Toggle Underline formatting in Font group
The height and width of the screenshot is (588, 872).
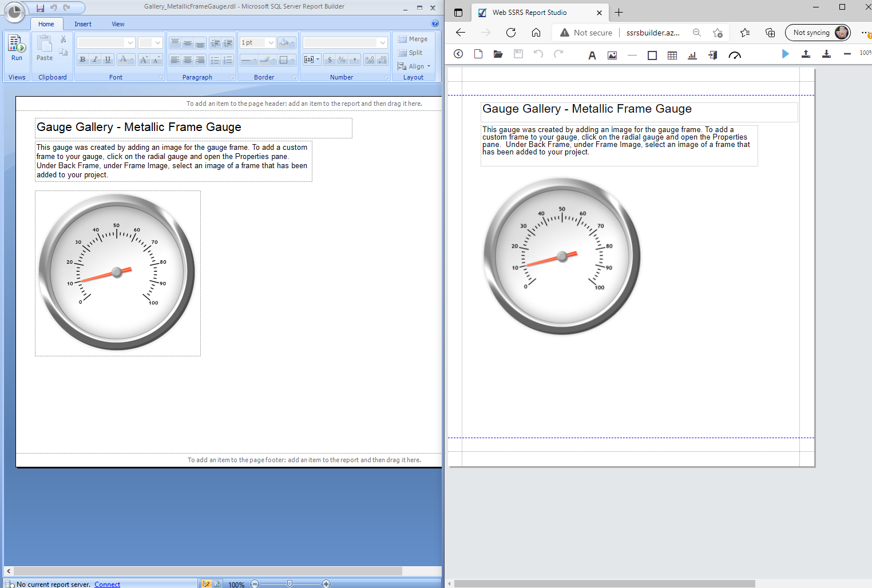tap(108, 59)
